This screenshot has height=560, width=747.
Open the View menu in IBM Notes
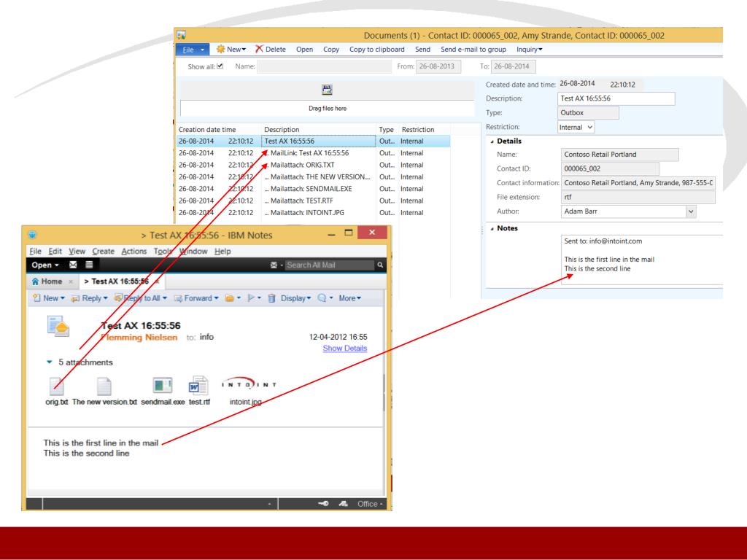click(x=77, y=251)
